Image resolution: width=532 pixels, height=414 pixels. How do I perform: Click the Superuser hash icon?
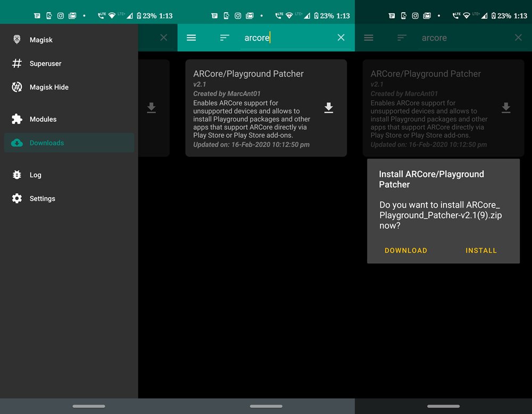point(16,63)
